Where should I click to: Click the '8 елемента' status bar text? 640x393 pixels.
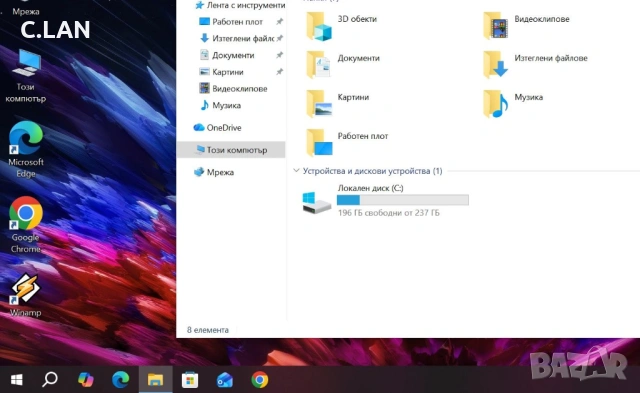208,330
